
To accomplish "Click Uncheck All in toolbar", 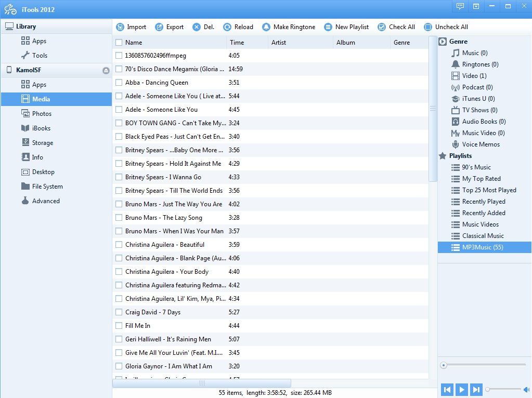I will (x=446, y=27).
